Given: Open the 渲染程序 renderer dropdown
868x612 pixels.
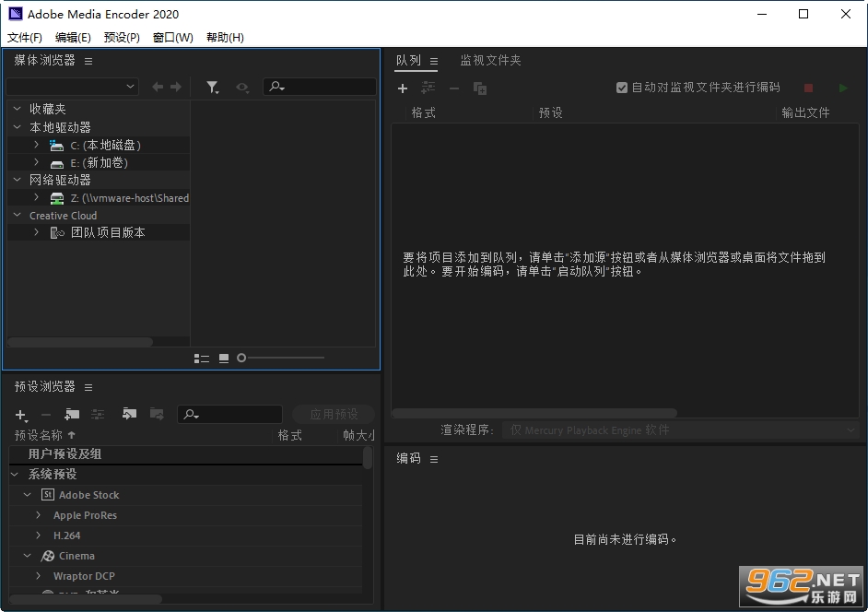Looking at the screenshot, I should click(680, 430).
